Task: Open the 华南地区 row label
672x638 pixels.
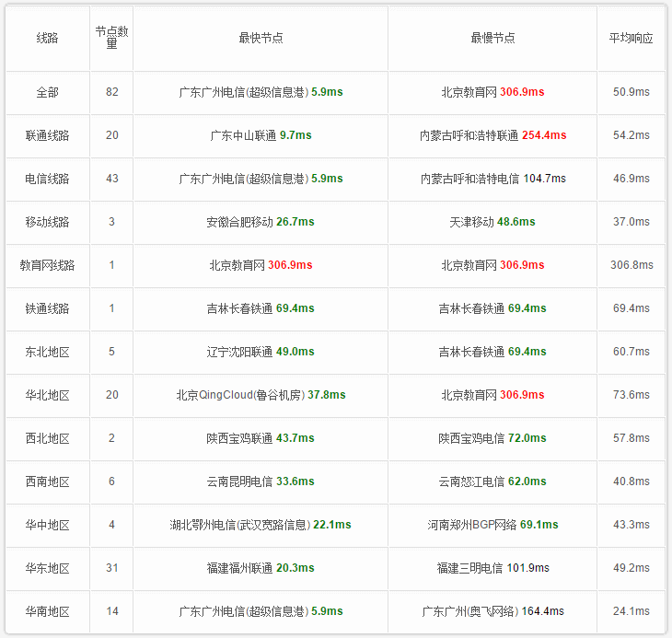Action: coord(47,611)
